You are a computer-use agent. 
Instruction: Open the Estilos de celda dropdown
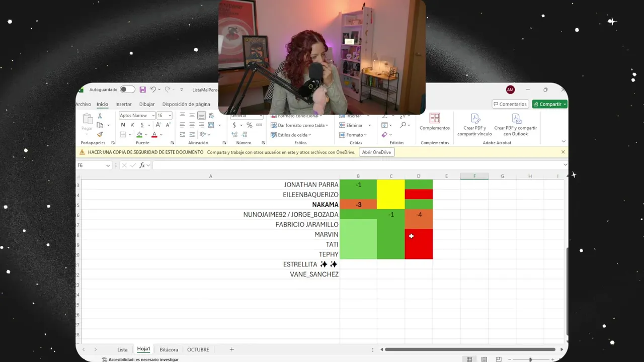(291, 135)
